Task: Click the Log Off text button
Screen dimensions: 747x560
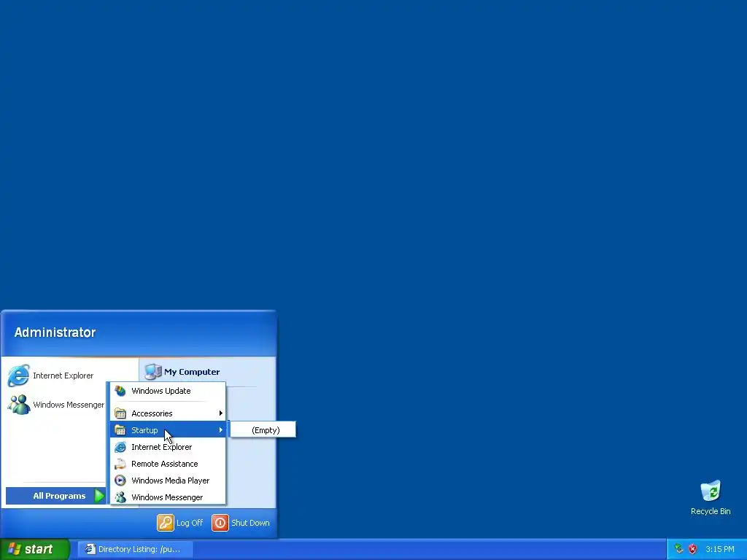Action: pyautogui.click(x=190, y=523)
